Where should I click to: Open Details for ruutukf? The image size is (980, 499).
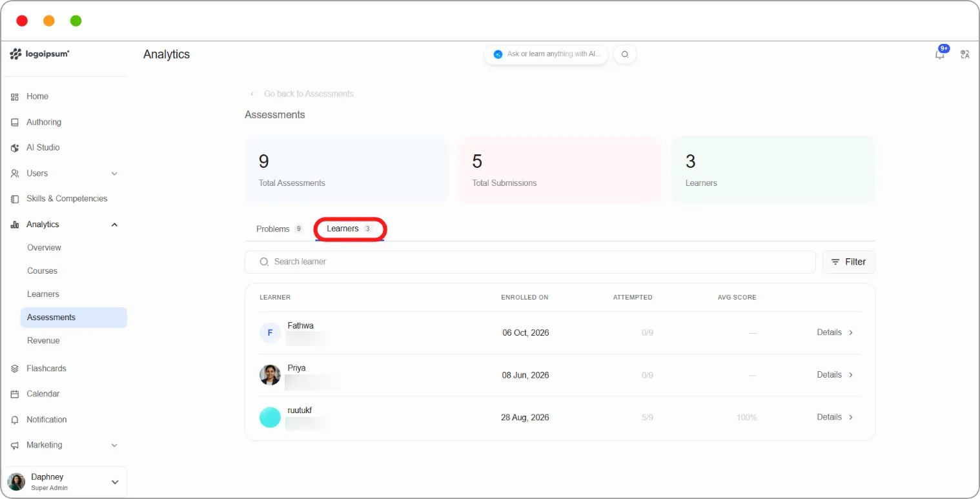(x=835, y=417)
